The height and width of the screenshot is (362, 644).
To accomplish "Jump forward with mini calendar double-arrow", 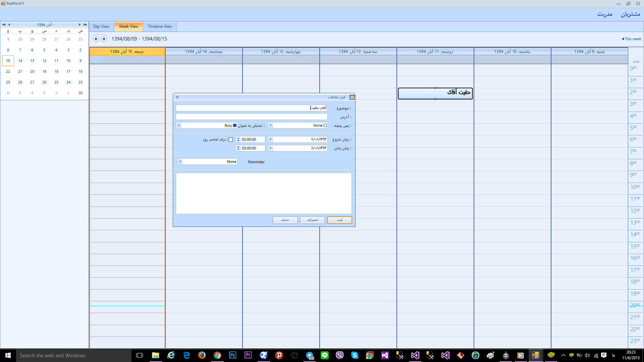I will point(85,24).
